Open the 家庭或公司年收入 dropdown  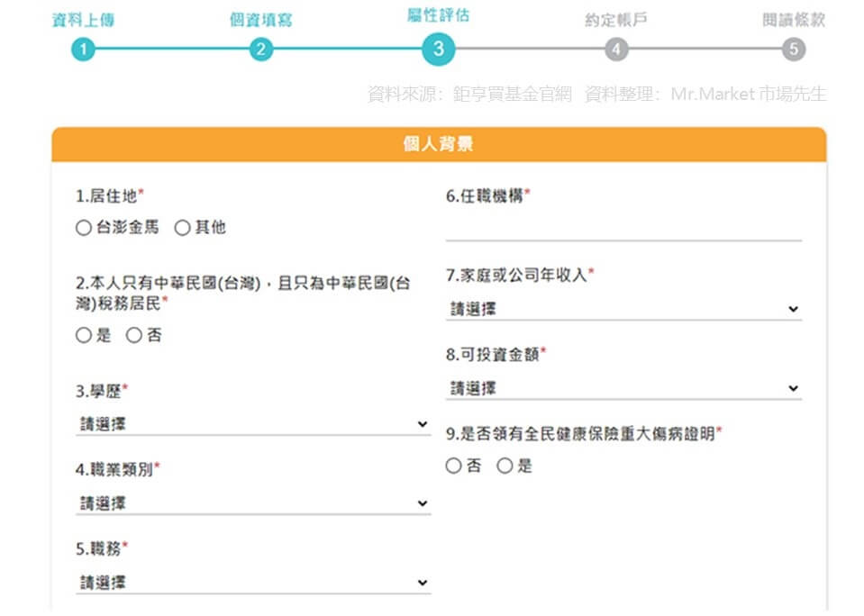tap(623, 309)
